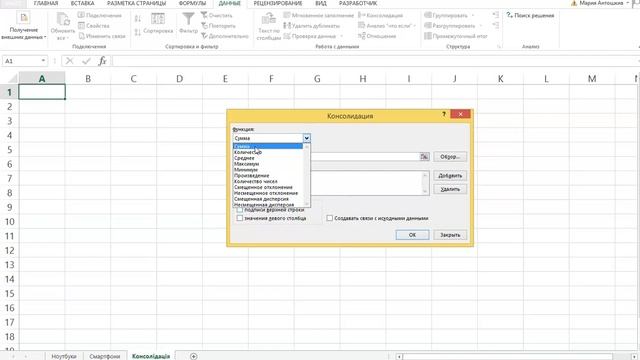
Task: Click the dialog help question mark
Action: click(x=444, y=114)
